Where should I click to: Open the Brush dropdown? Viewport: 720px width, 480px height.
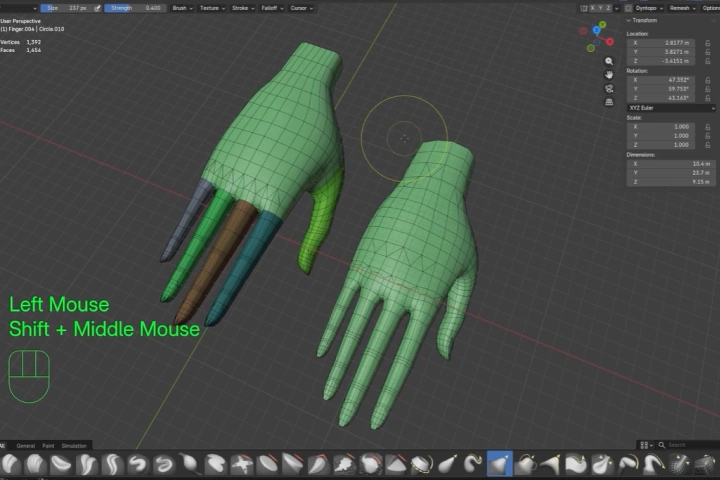coord(182,8)
